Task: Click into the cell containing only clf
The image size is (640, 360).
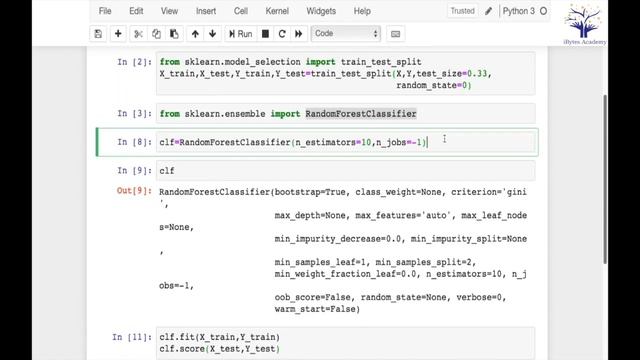Action: pyautogui.click(x=345, y=171)
